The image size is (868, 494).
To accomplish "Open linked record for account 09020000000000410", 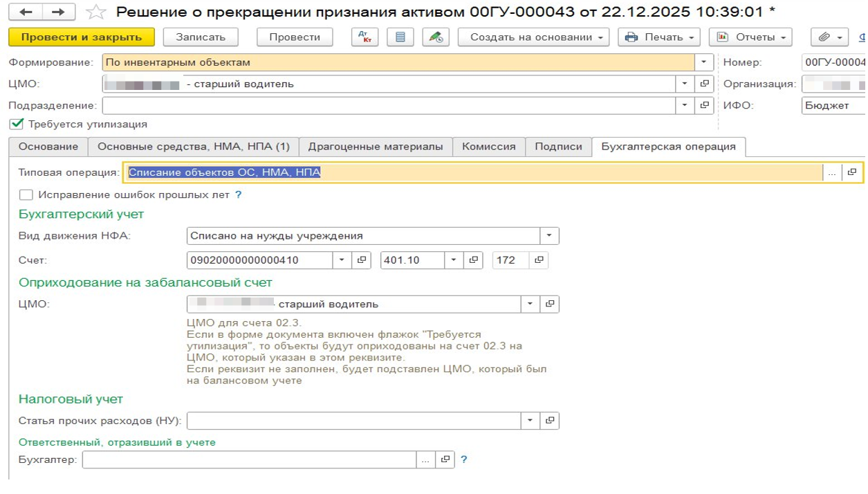I will [362, 260].
